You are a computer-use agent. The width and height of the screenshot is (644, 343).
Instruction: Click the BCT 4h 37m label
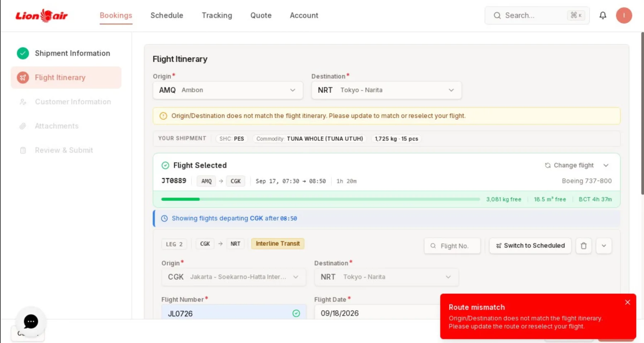coord(595,199)
